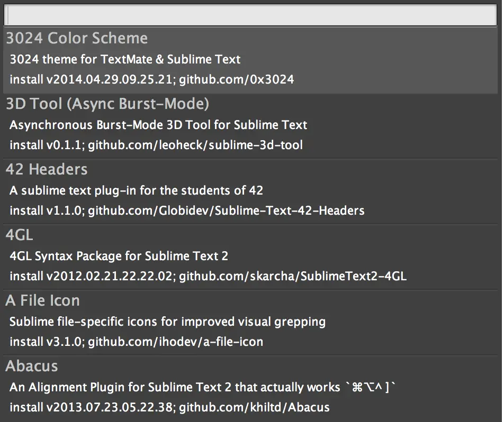Click install v1.1.0 Globidev/Sublime-Text-42-Headers line
Image resolution: width=504 pixels, height=422 pixels.
pyautogui.click(x=187, y=210)
